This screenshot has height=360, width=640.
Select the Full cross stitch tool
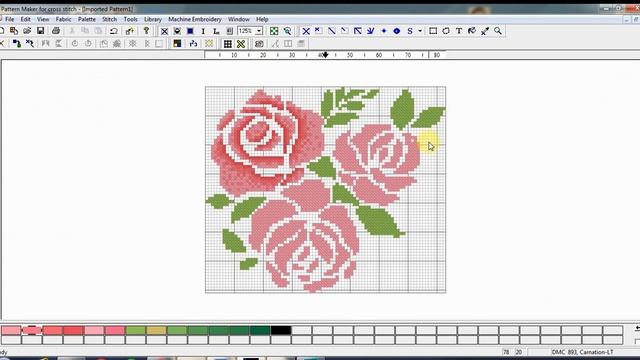pyautogui.click(x=306, y=31)
